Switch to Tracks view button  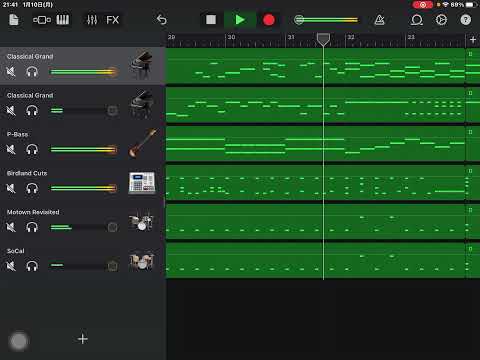(x=42, y=20)
